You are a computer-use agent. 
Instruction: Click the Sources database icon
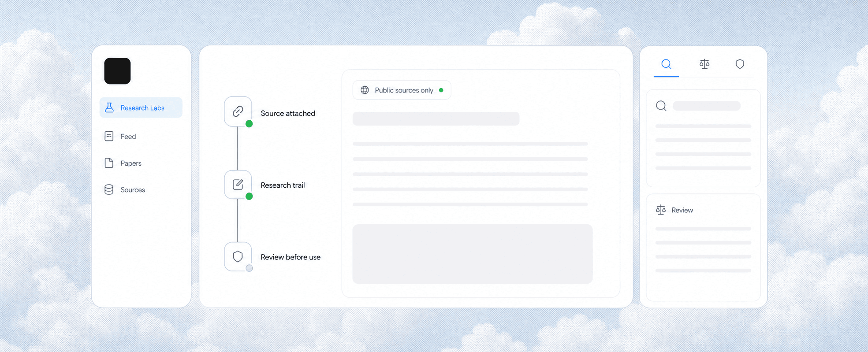click(x=109, y=189)
